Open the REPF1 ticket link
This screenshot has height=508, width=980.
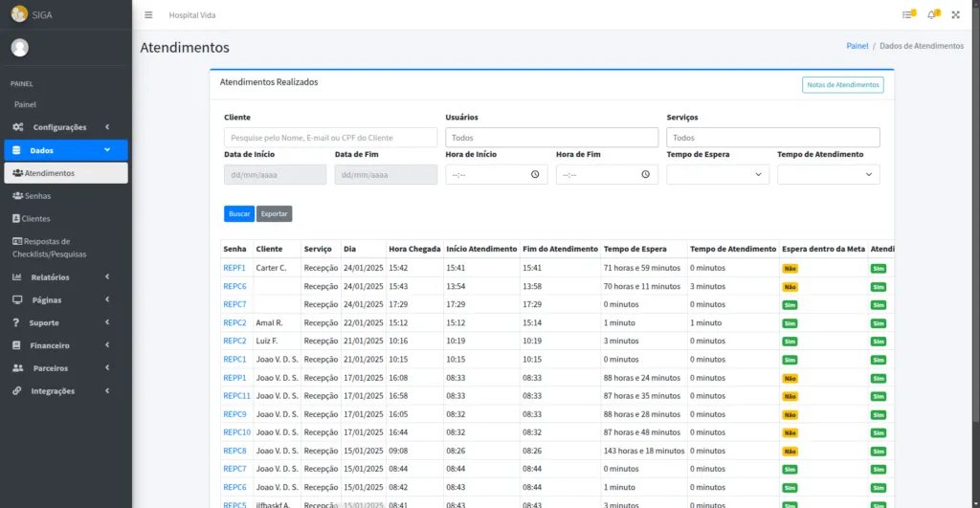(234, 268)
